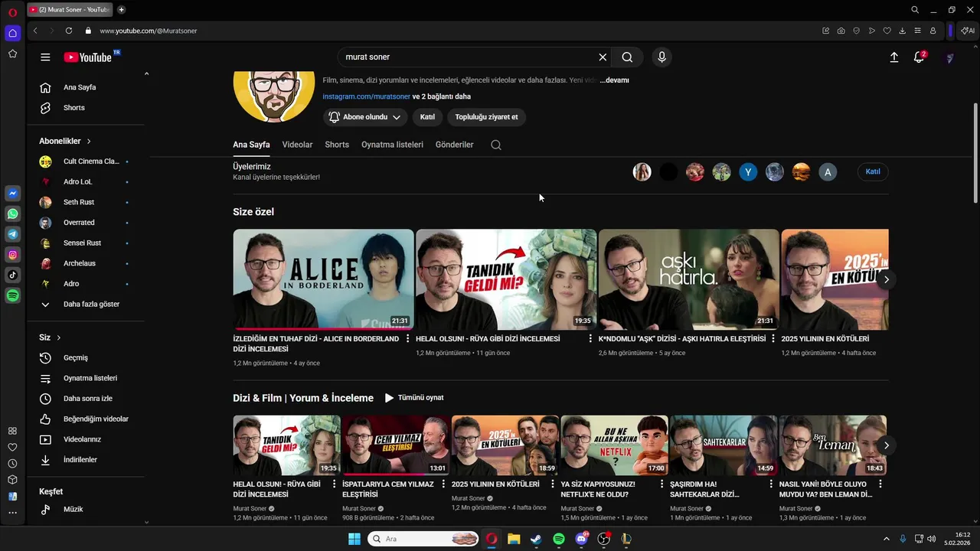
Task: Open the Netflix Bu Ne Allah Aşkına thumbnail
Action: pyautogui.click(x=614, y=445)
